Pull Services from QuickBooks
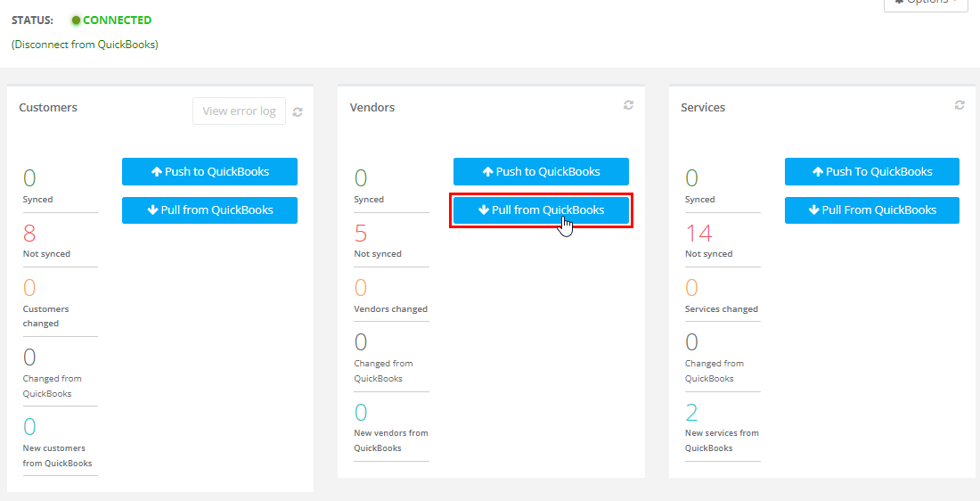 pos(872,210)
